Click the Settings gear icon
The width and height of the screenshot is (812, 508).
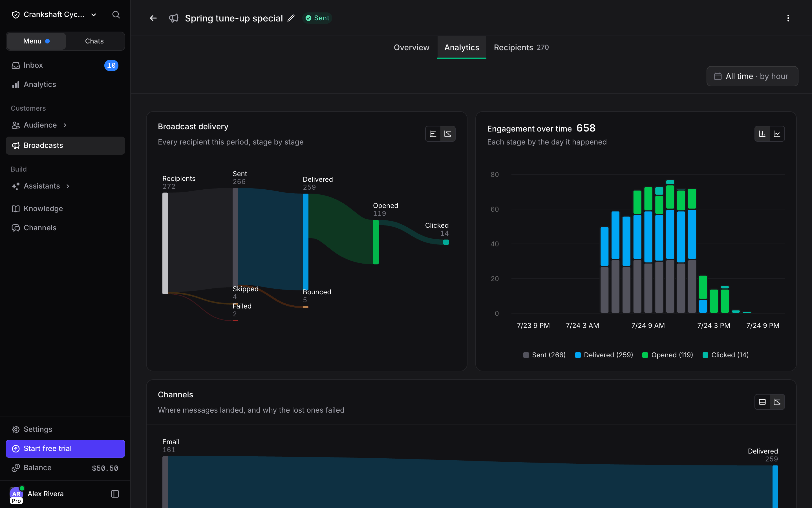(x=16, y=429)
